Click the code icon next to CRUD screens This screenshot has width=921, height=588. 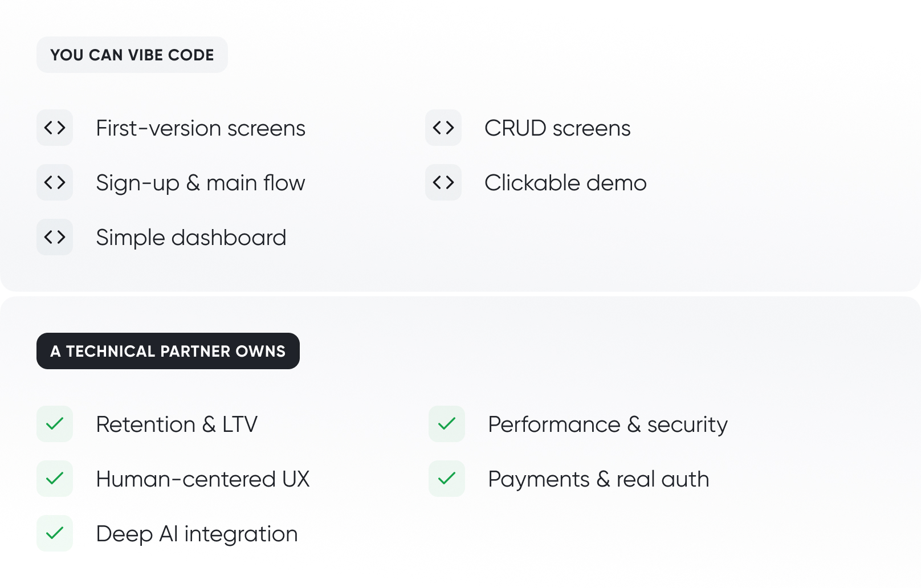click(x=443, y=128)
